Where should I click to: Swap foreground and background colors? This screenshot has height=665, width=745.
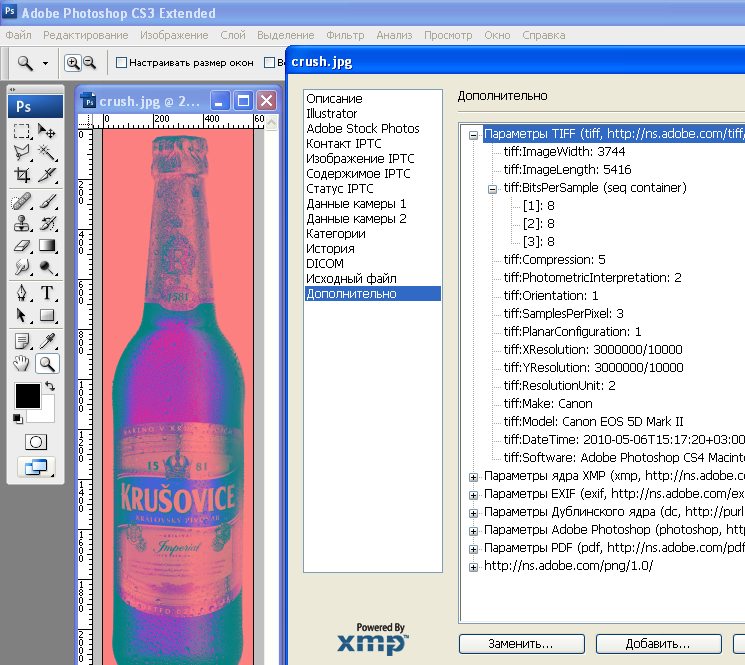[49, 386]
